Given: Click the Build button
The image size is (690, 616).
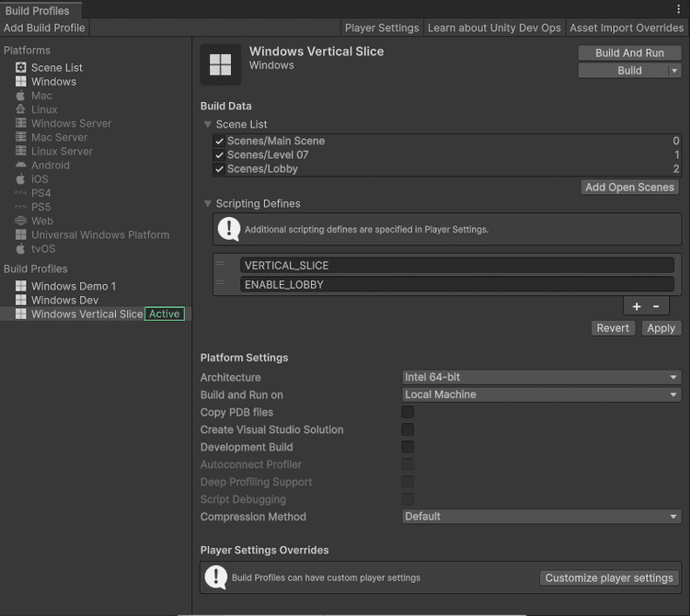Looking at the screenshot, I should pyautogui.click(x=624, y=71).
